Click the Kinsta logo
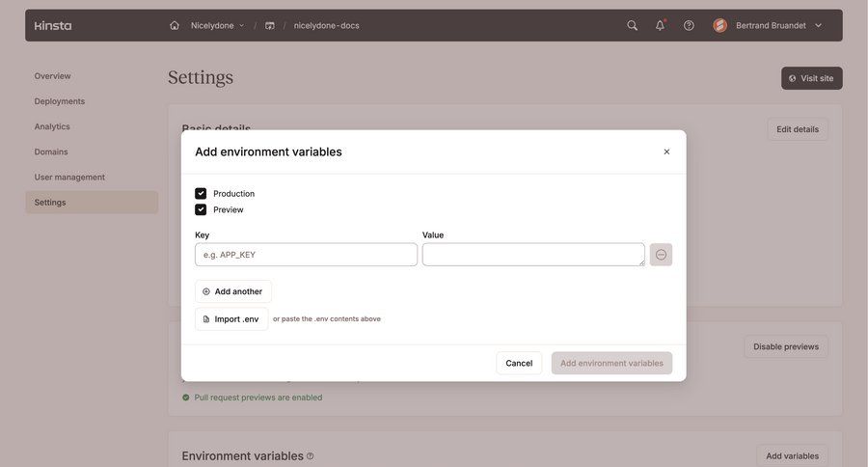The height and width of the screenshot is (467, 868). click(x=53, y=25)
